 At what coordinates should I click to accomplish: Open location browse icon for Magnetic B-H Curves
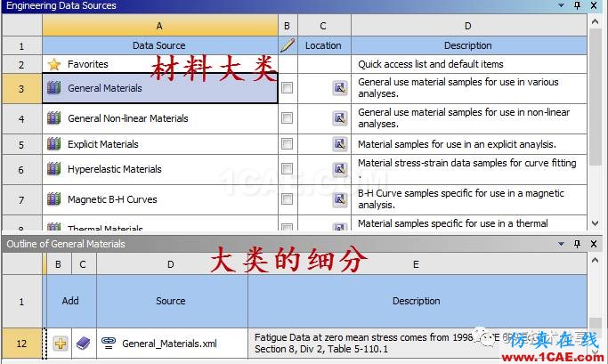340,199
